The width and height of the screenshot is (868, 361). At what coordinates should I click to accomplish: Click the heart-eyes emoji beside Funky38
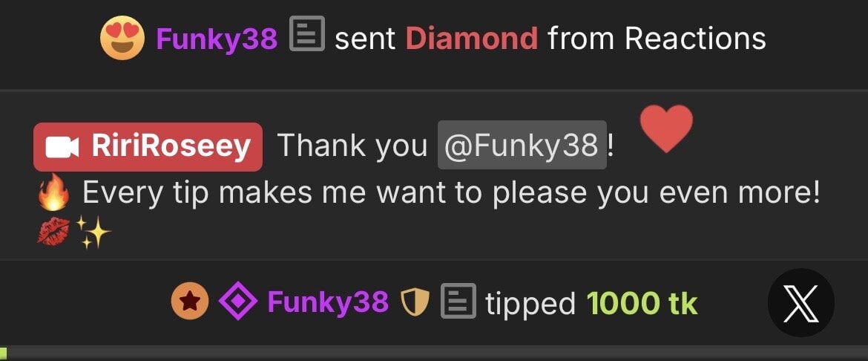pos(122,38)
